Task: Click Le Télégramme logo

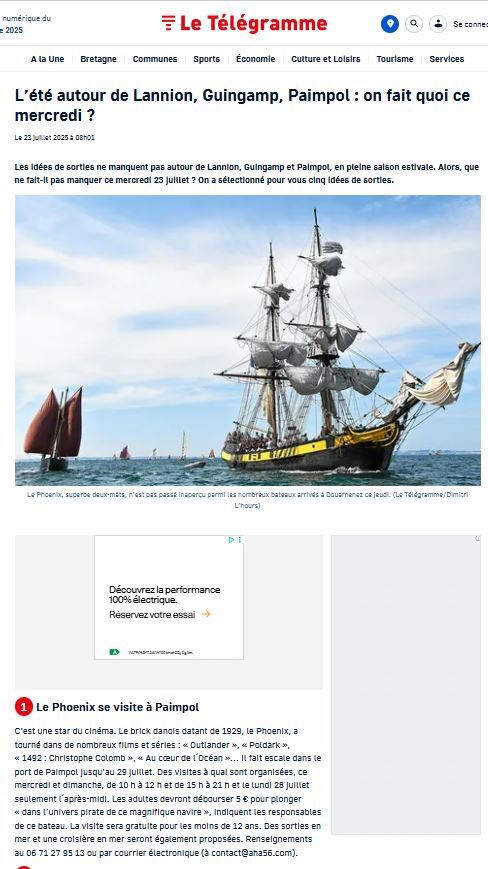Action: click(x=244, y=23)
